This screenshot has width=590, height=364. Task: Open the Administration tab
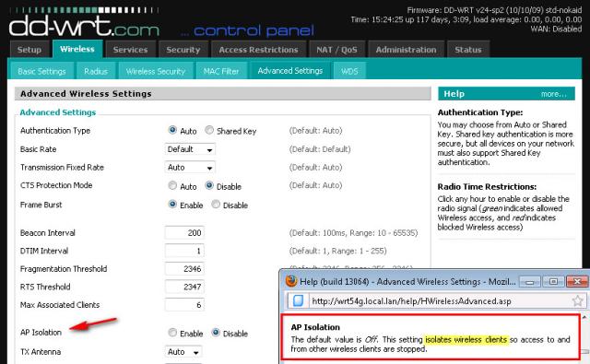[406, 50]
